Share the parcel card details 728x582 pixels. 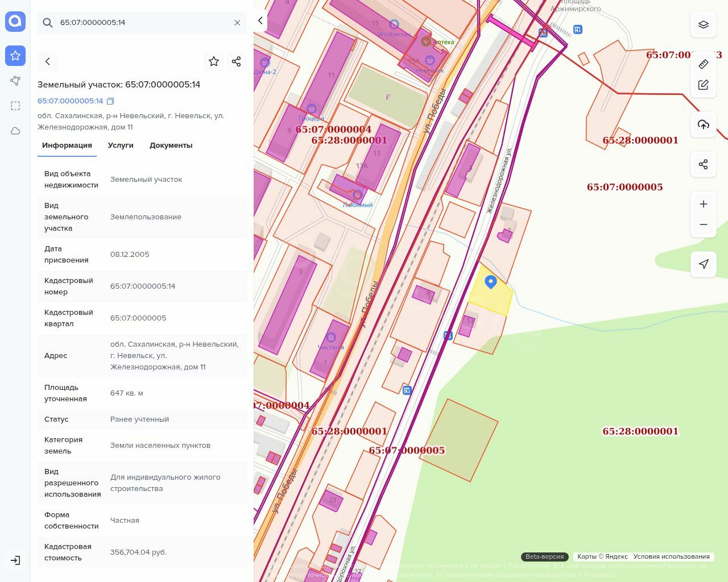point(237,61)
